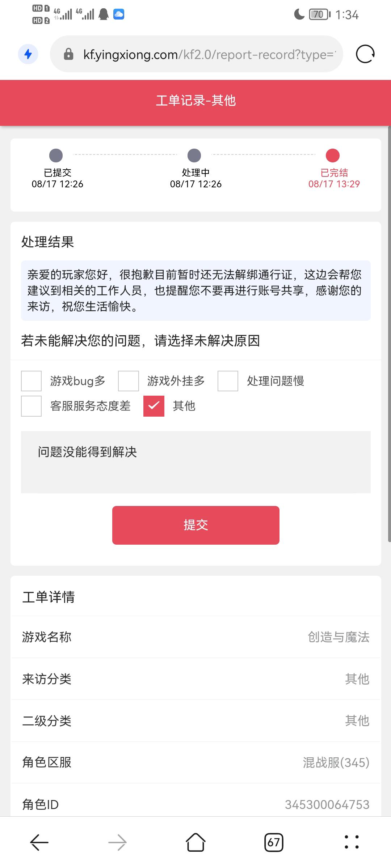Tap the blue lightning bolt icon

click(28, 54)
